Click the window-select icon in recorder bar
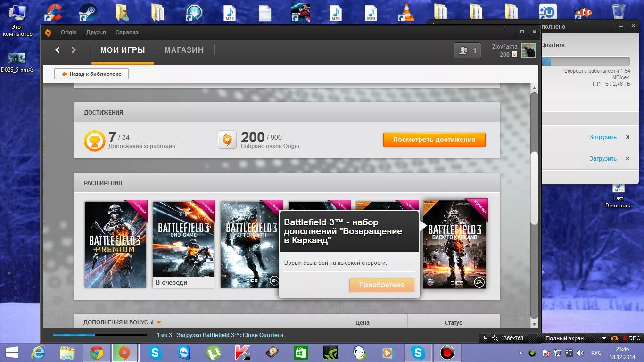Image resolution: width=644 pixels, height=362 pixels. click(x=485, y=338)
